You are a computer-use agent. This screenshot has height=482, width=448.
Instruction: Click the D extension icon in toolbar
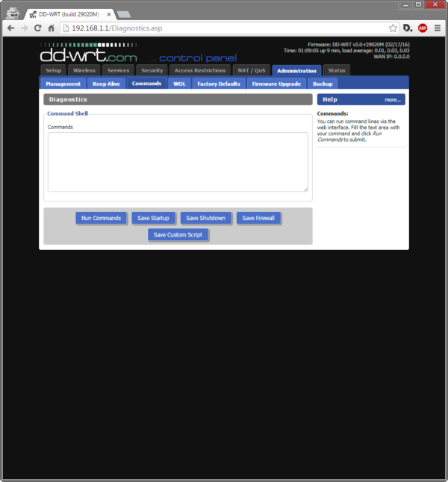point(408,28)
